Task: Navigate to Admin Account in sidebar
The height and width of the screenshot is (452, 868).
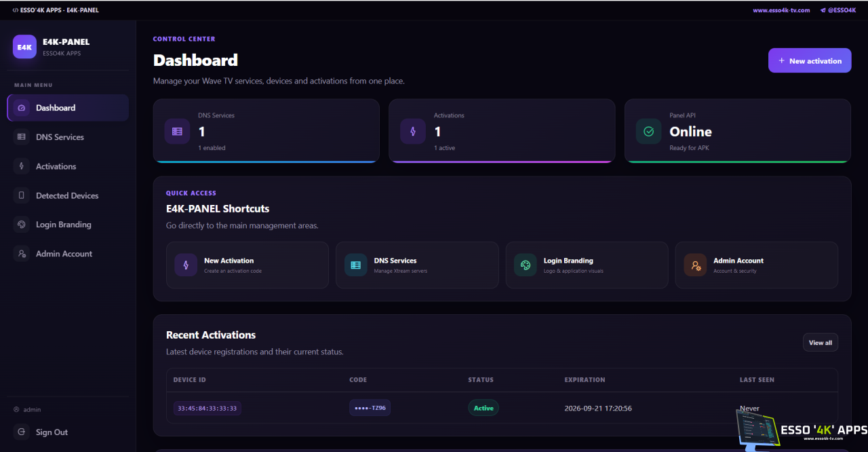Action: 68,254
